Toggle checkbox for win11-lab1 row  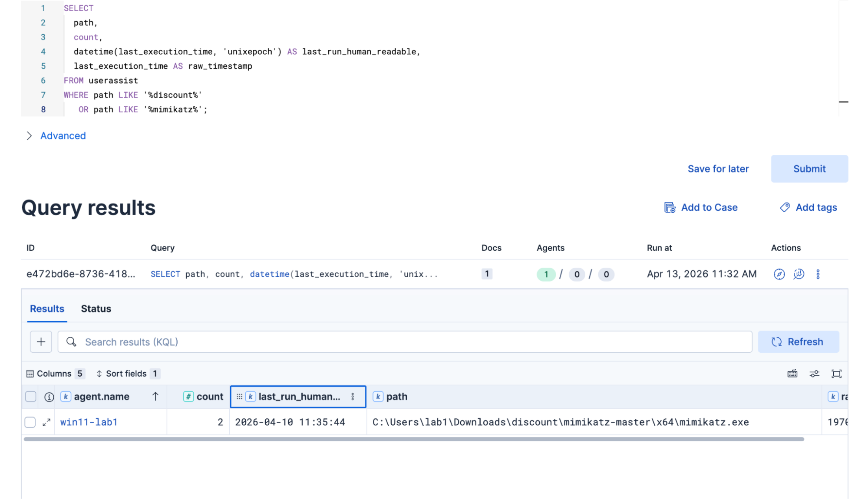30,422
